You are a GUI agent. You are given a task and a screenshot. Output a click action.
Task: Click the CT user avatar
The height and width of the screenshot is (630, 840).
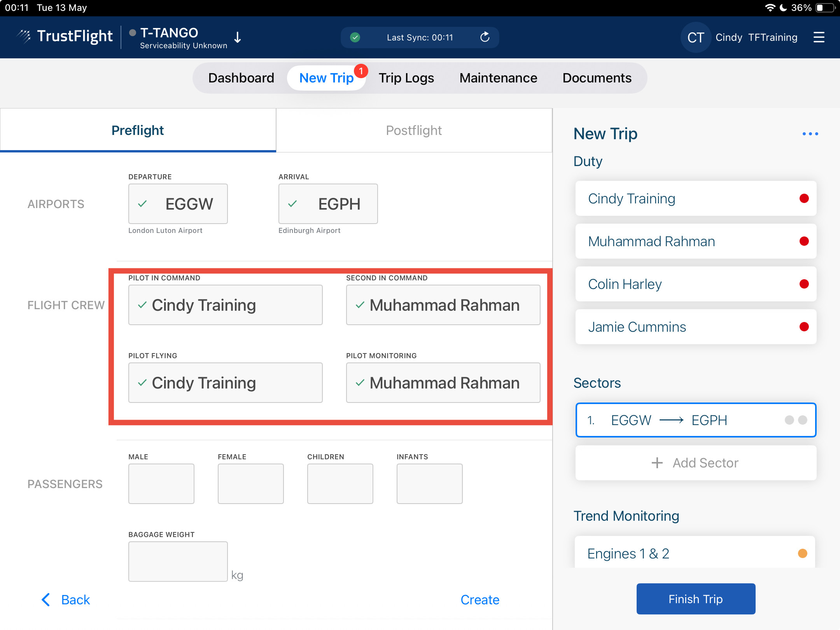pos(695,37)
